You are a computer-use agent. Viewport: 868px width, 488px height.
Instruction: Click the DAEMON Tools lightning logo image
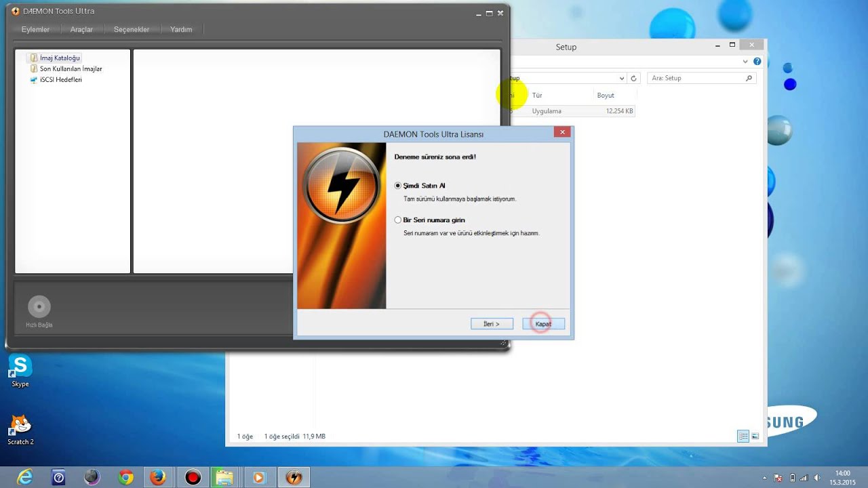(x=341, y=184)
